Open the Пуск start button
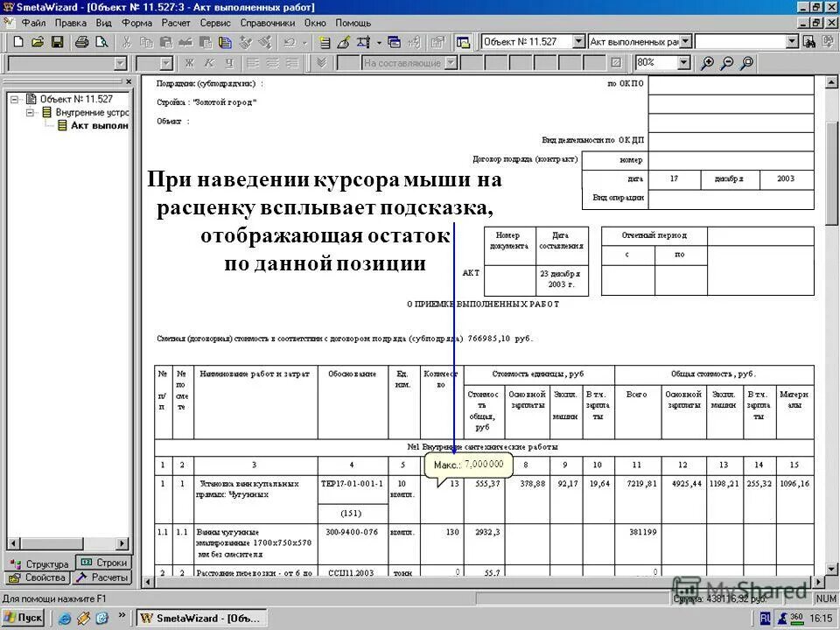This screenshot has height=630, width=840. pyautogui.click(x=23, y=618)
